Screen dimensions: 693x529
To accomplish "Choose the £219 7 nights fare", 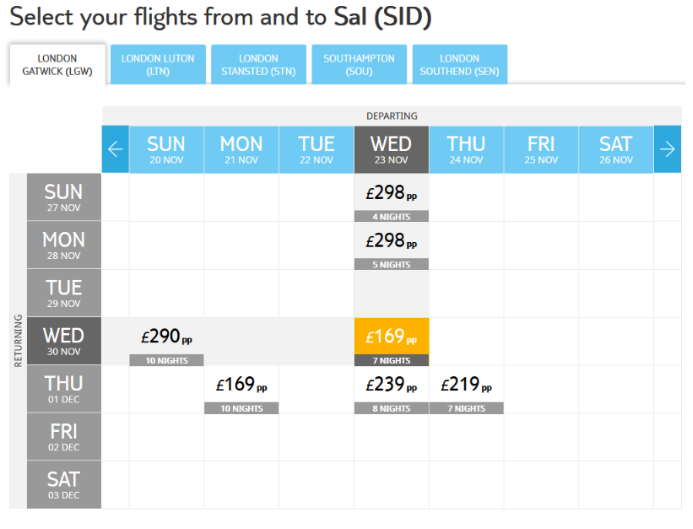I will click(x=466, y=390).
